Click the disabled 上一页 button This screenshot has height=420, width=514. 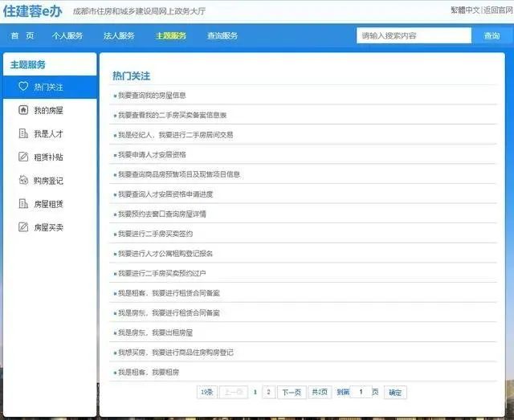(x=234, y=392)
